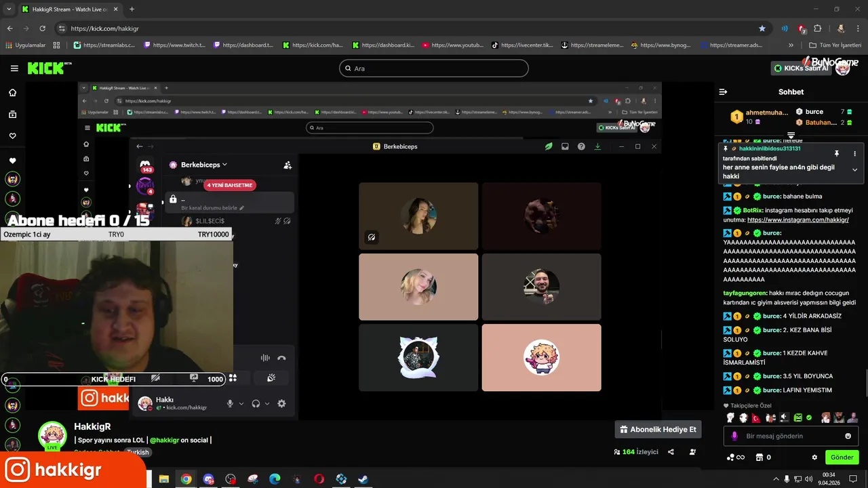Open Discord help question-mark icon
Viewport: 868px width, 488px height.
point(581,146)
